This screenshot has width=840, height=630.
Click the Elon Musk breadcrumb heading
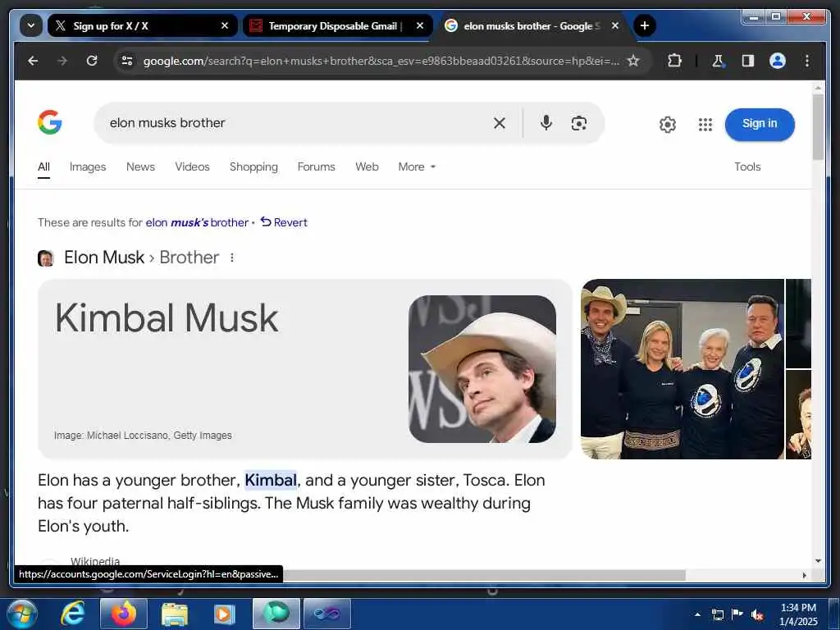point(104,258)
